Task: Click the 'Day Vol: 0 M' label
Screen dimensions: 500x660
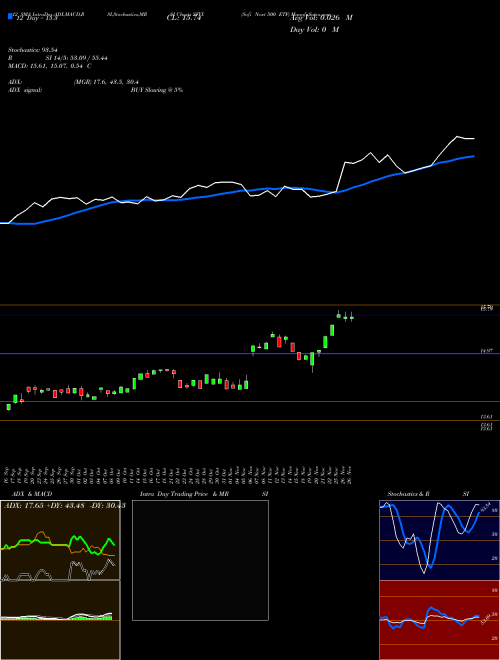Action: click(x=314, y=29)
